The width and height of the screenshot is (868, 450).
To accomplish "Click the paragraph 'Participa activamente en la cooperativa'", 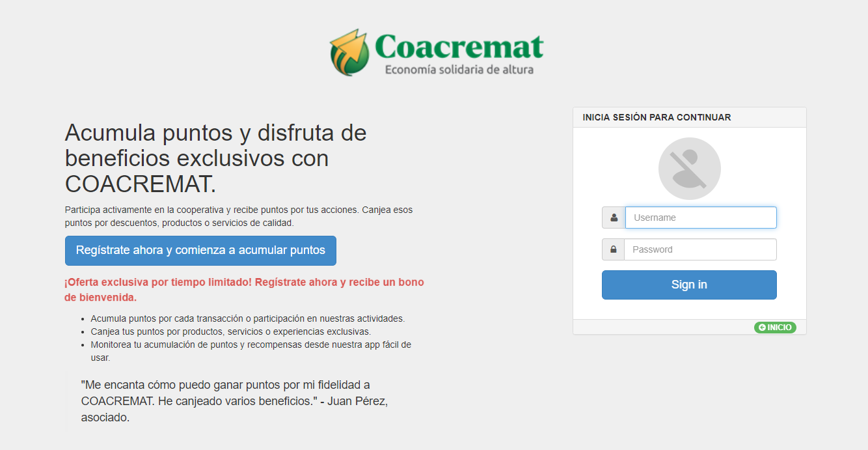I will point(239,216).
